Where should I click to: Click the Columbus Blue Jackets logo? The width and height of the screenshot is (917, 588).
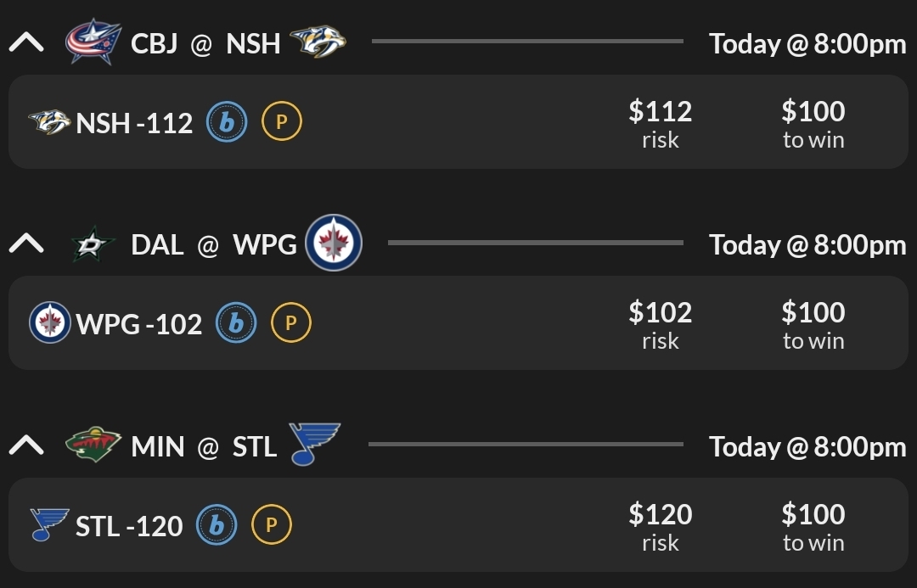[x=93, y=42]
